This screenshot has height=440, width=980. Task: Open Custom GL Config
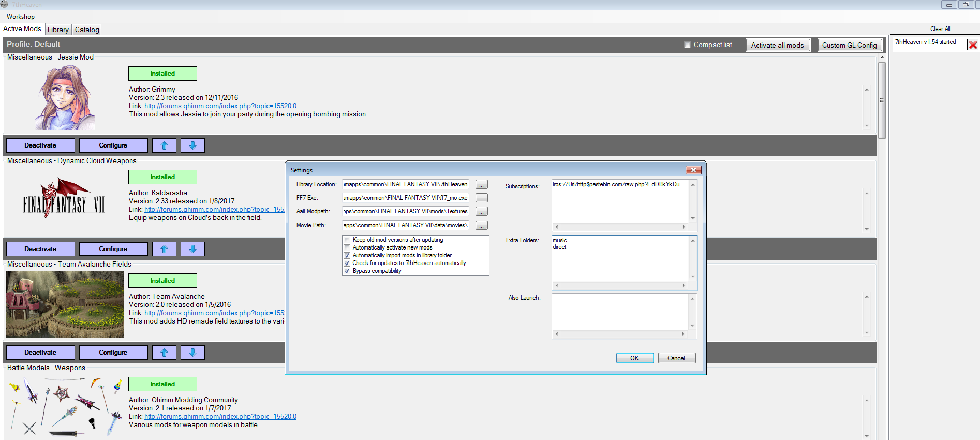point(849,45)
